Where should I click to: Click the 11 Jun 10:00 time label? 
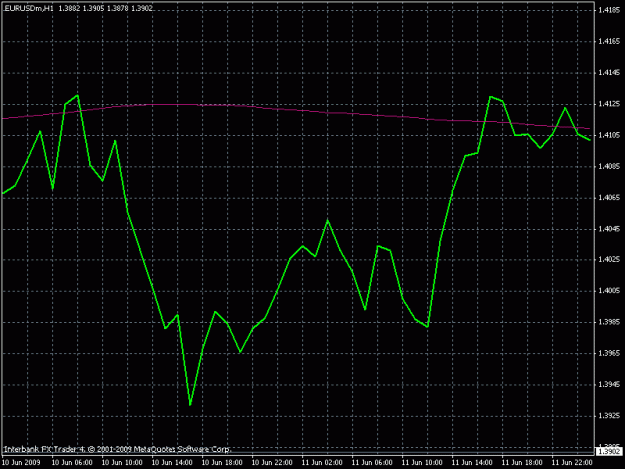pyautogui.click(x=422, y=463)
